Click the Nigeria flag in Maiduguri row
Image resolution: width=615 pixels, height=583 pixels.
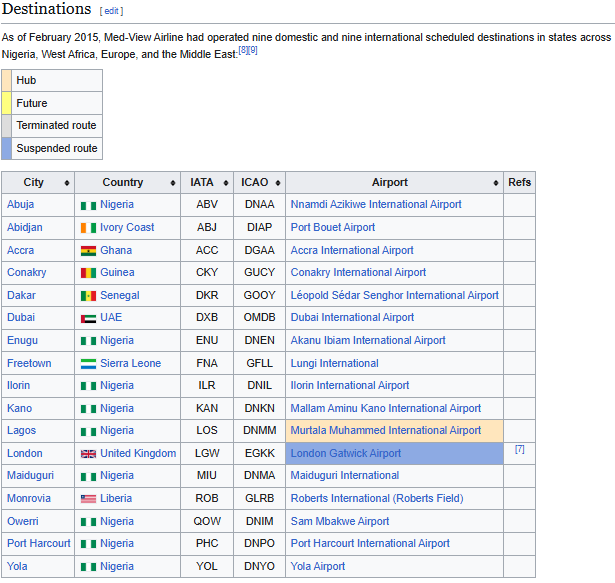pos(88,477)
